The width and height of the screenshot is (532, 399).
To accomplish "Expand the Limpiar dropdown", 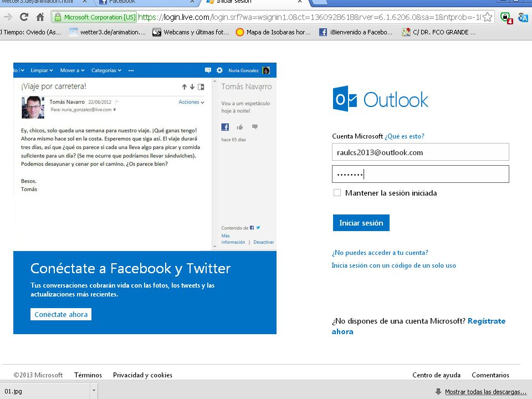I will point(42,70).
